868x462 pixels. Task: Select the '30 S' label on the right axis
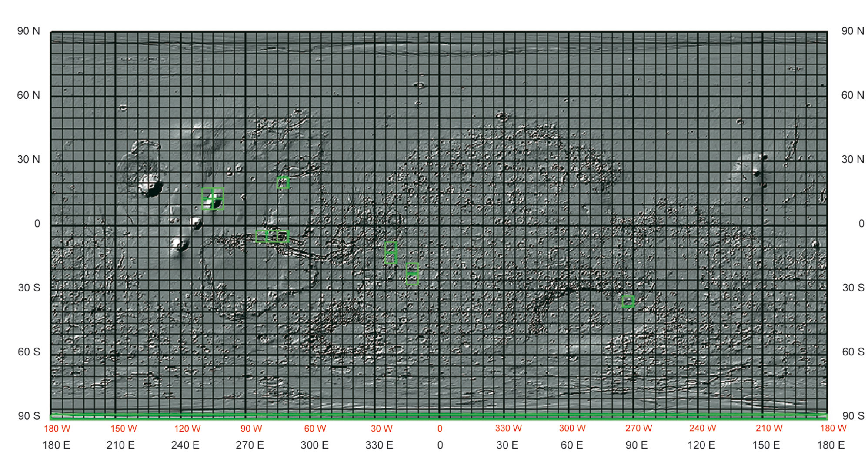(x=853, y=288)
